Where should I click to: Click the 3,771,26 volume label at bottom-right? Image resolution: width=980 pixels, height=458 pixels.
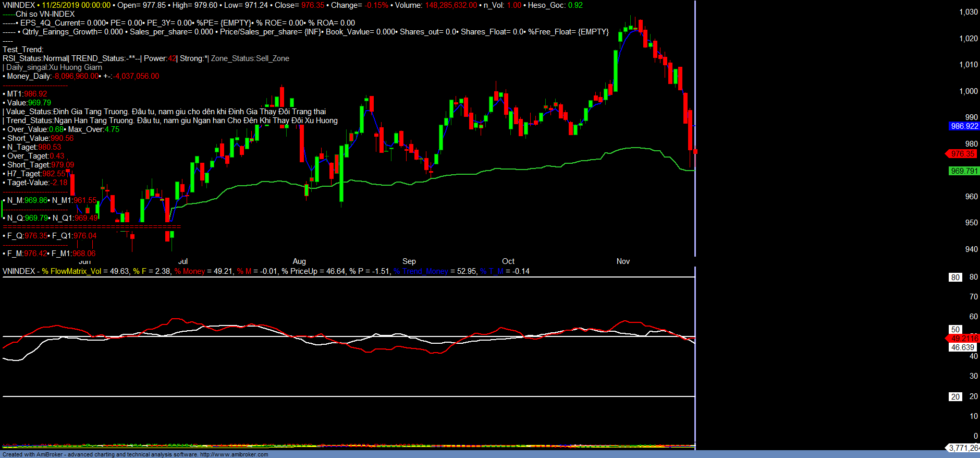click(963, 448)
